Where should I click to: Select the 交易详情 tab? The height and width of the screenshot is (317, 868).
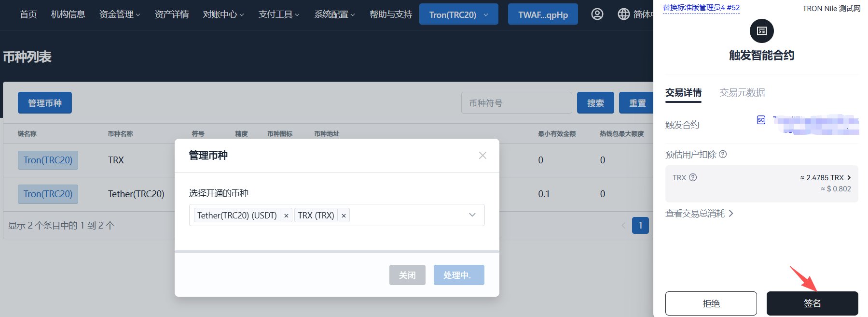coord(683,93)
